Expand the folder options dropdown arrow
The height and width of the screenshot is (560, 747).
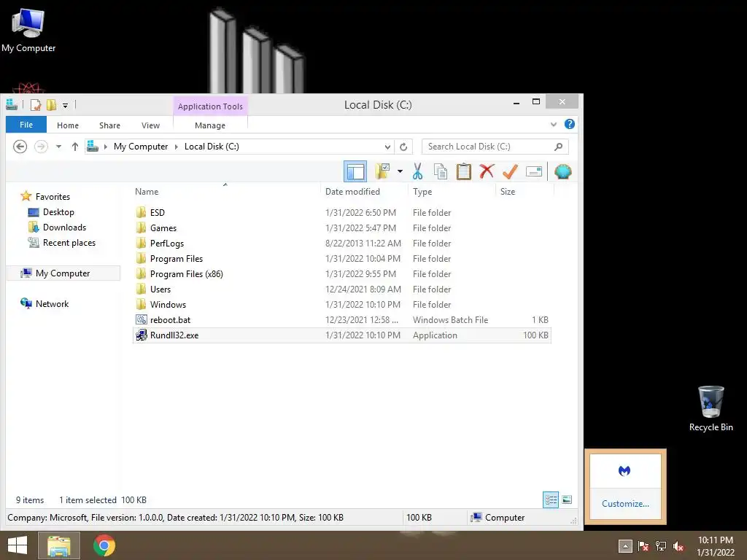[400, 171]
